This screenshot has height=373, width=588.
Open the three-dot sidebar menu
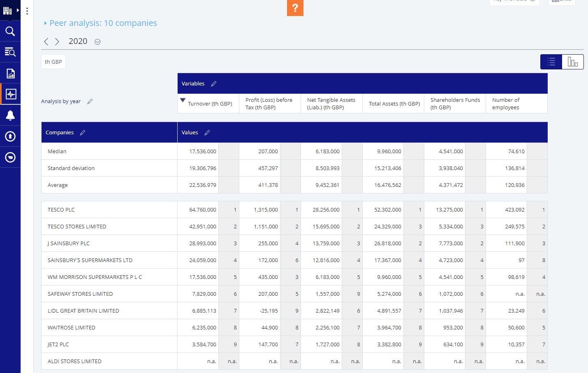27,11
